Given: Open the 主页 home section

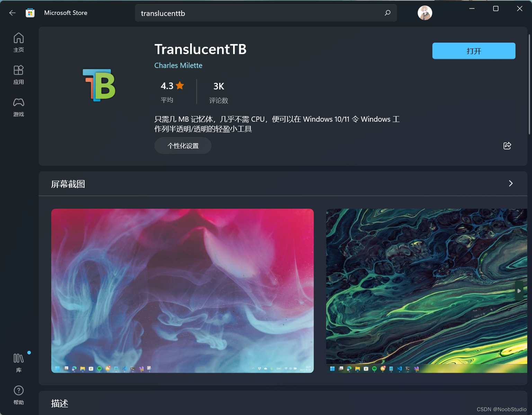Looking at the screenshot, I should click(19, 42).
